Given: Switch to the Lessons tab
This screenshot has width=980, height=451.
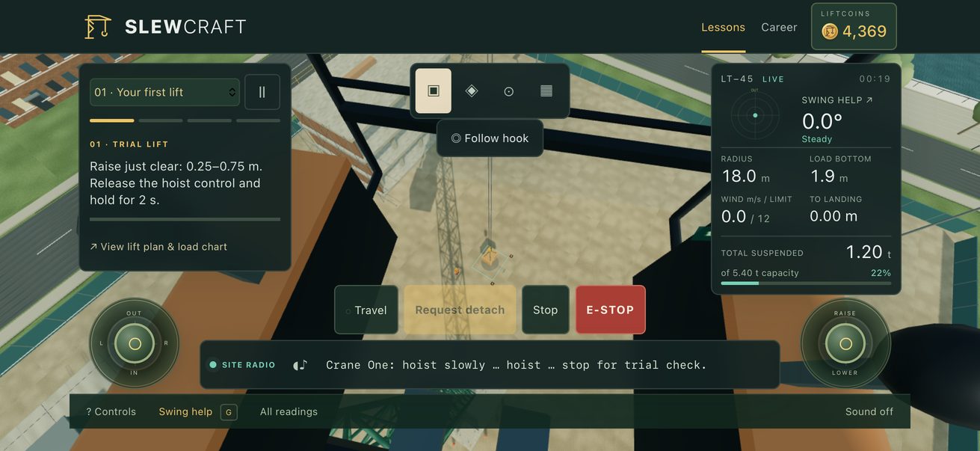Looking at the screenshot, I should point(723,27).
